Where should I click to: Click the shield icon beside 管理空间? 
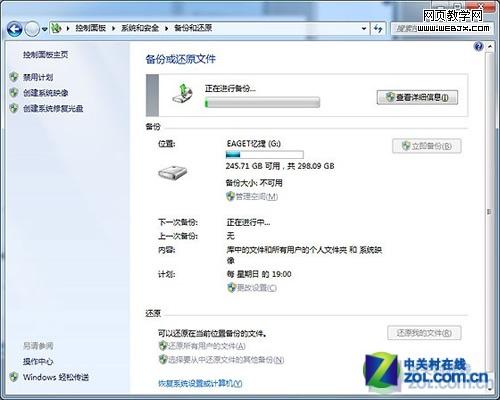tap(230, 196)
